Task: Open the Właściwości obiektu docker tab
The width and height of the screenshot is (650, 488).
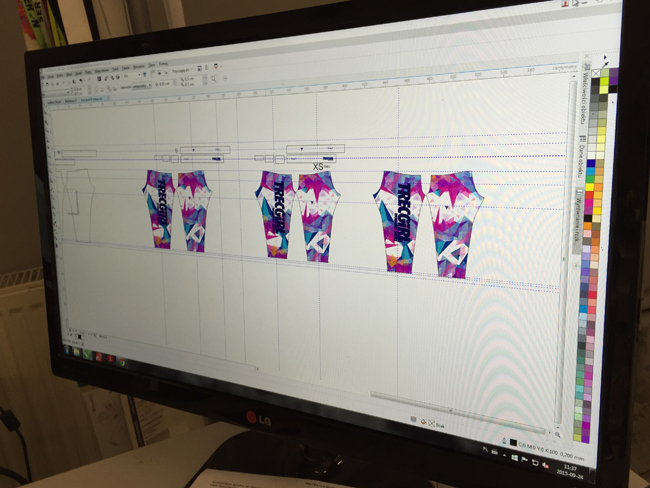Action: coord(585,93)
